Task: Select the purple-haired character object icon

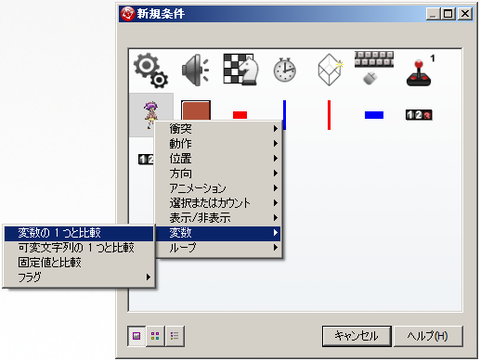Action: tap(151, 115)
